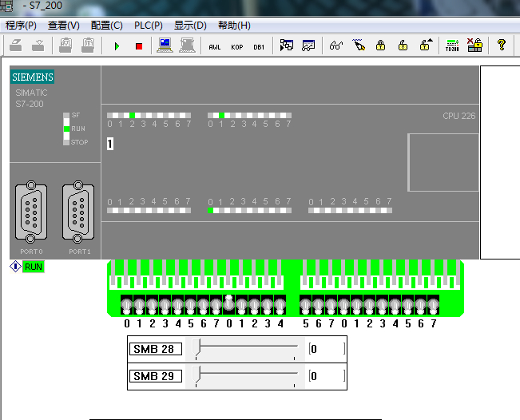Viewport: 520px width, 420px height.
Task: Click the exchange with PC computer icon
Action: (x=165, y=46)
